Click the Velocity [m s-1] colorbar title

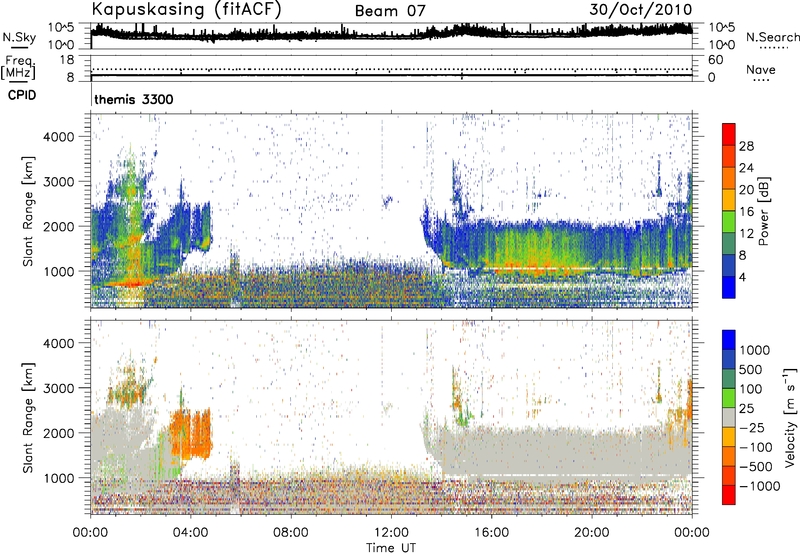coord(790,417)
